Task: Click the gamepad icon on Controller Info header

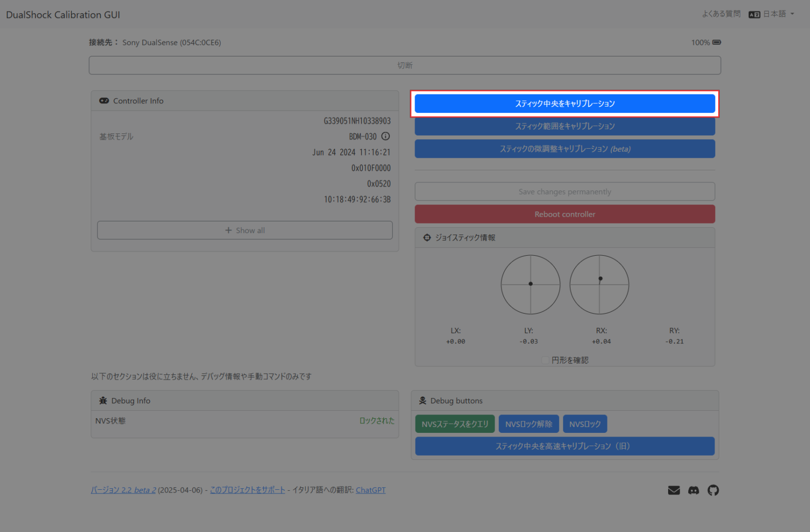Action: [104, 100]
